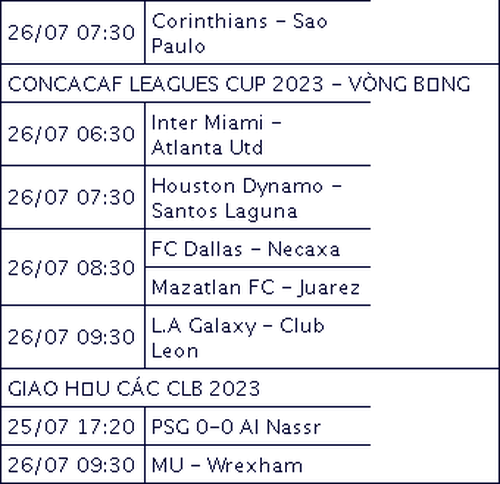
Task: Select the 26/07 06:30 time cell
Action: pyautogui.click(x=73, y=134)
